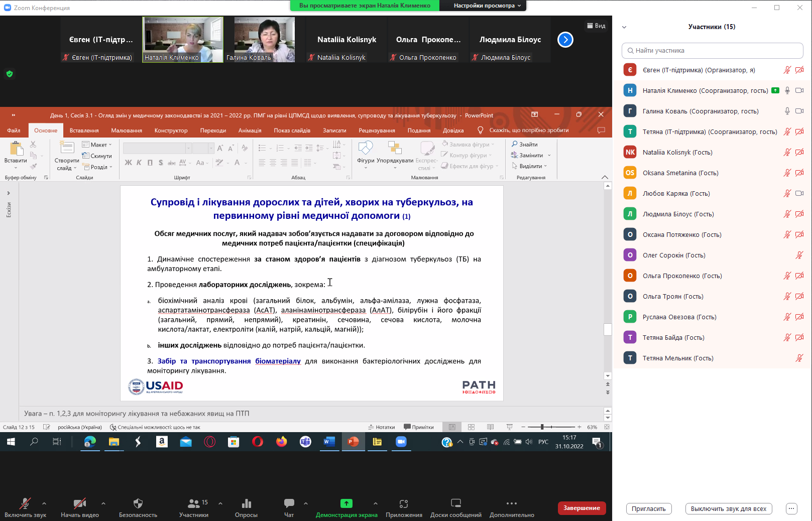Click the More (Дополнительно) dots icon

[511, 503]
